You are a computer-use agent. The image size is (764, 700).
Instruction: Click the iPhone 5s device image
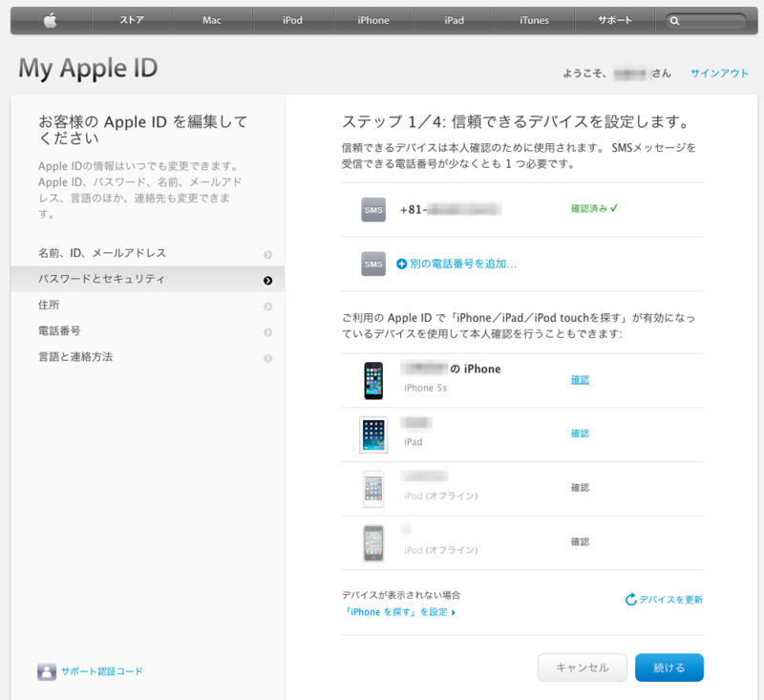[373, 380]
